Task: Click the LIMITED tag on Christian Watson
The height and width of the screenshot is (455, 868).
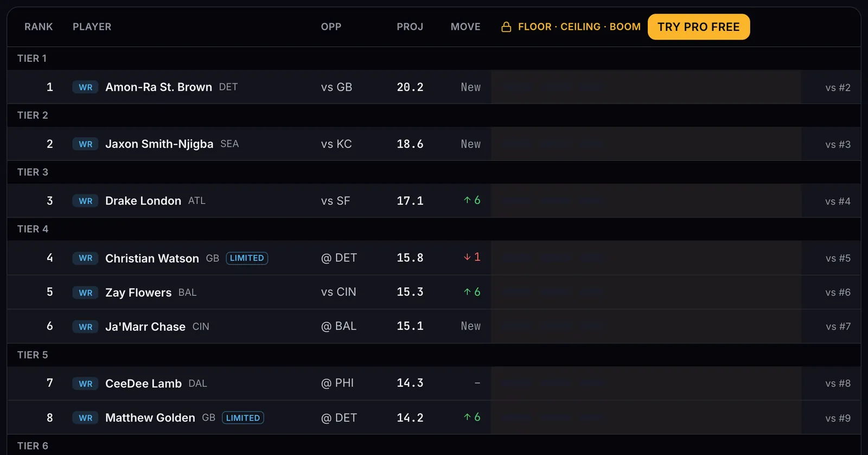Action: pyautogui.click(x=247, y=258)
